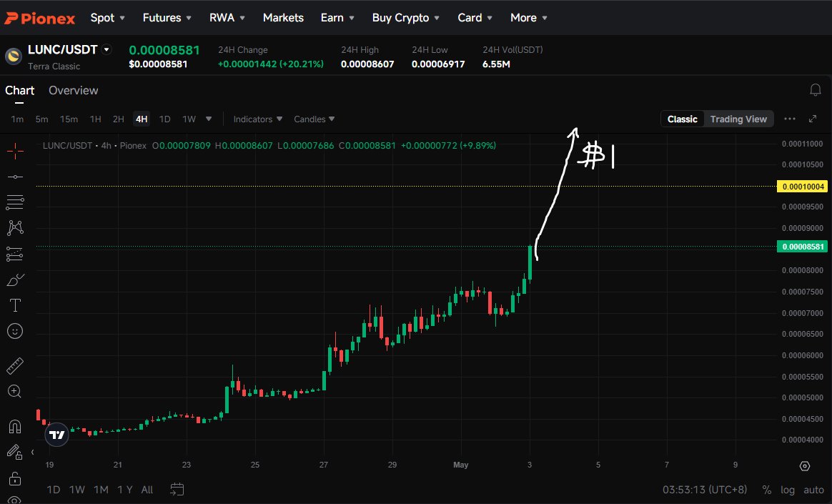832x504 pixels.
Task: Select the 1m timeframe
Action: [x=17, y=119]
